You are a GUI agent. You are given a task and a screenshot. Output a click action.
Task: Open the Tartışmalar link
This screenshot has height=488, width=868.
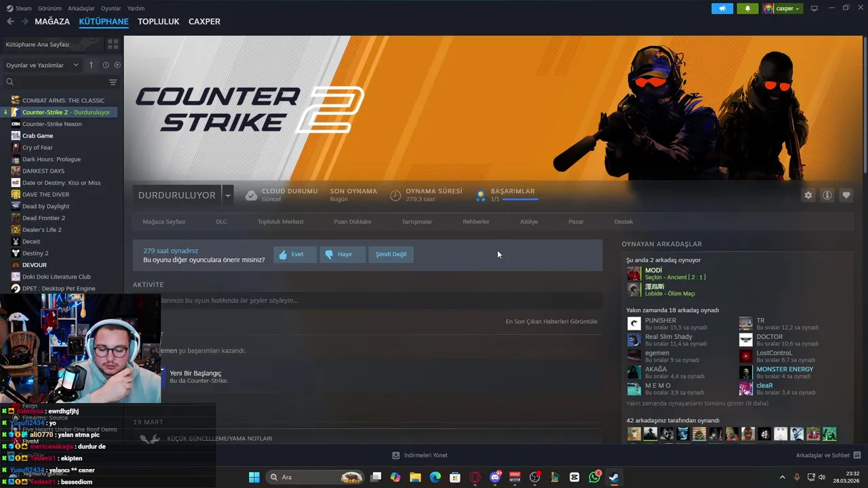(x=417, y=222)
